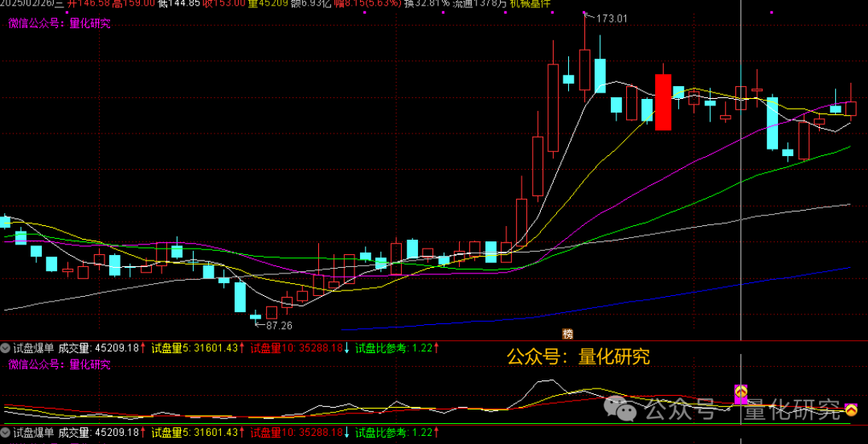Click 成交量: 45209.18 in the lower indicator panel
Viewport: 868px width, 444px height.
[99, 432]
